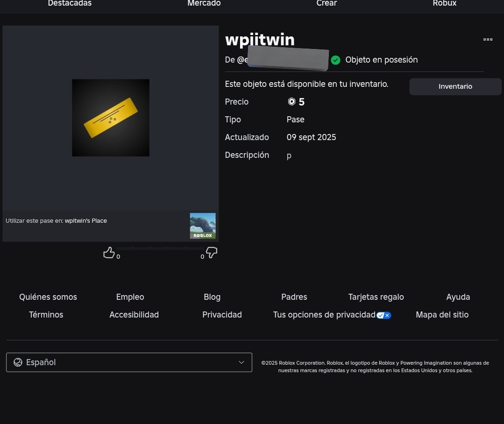504x424 pixels.
Task: Click the green owned checkmark icon
Action: (335, 60)
